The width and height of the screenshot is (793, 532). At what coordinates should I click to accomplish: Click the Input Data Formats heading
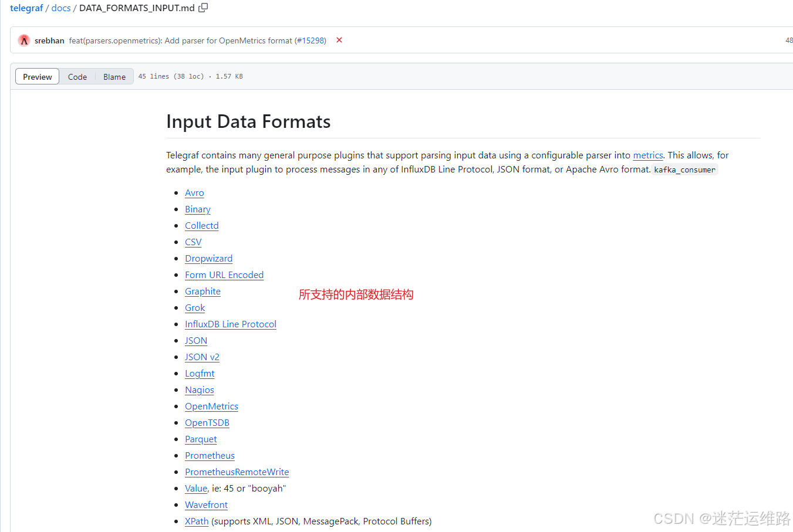[x=248, y=121]
